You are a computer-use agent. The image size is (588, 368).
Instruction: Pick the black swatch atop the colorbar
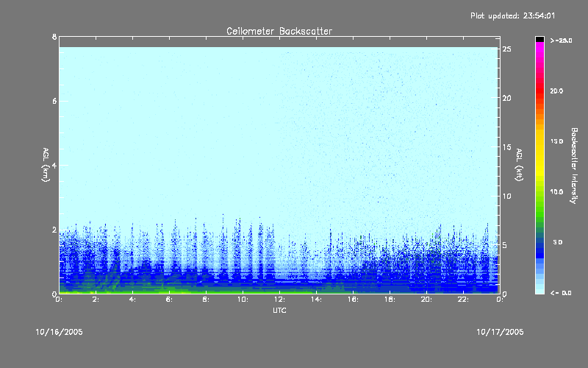[539, 39]
